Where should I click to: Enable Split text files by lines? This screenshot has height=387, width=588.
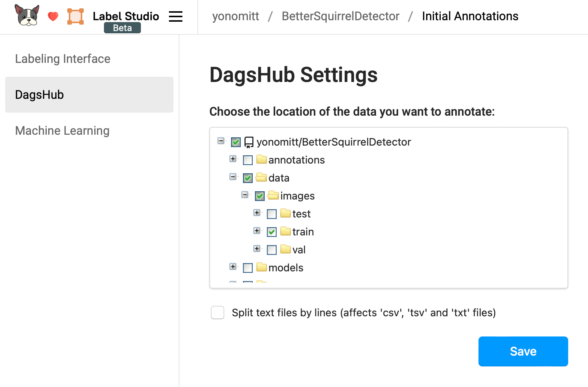pos(218,313)
